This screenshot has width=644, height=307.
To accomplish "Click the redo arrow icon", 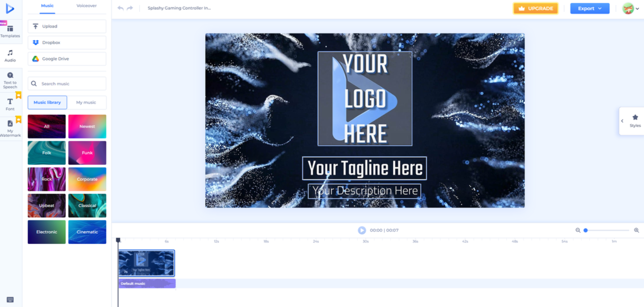I will tap(130, 8).
